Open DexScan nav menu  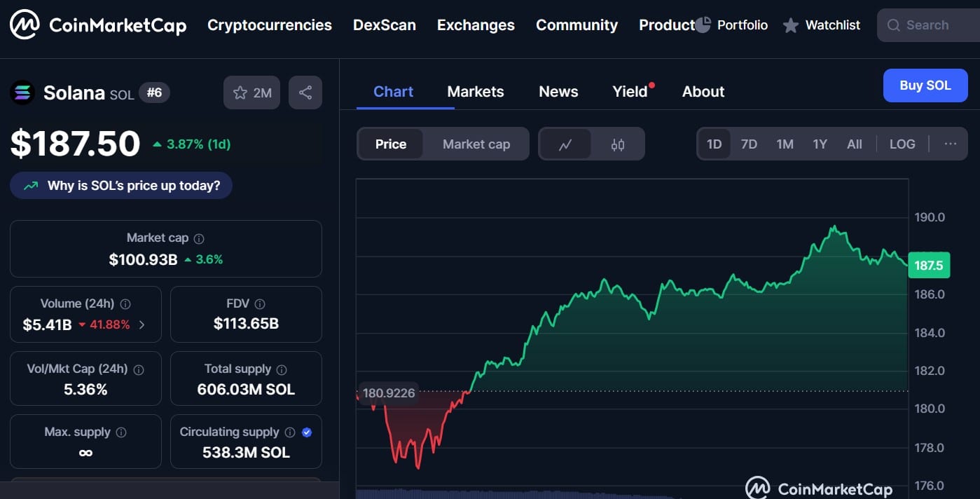tap(385, 25)
